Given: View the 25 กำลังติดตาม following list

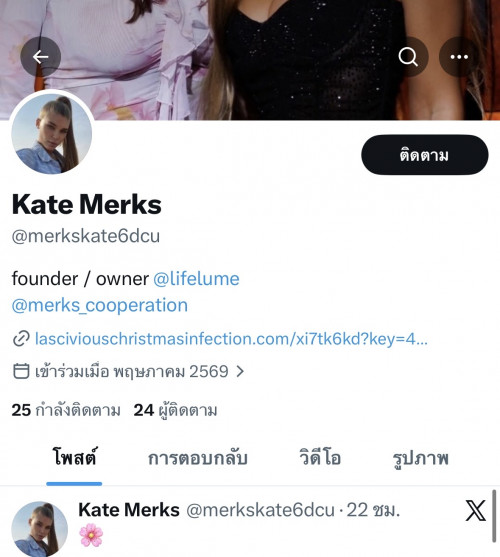Looking at the screenshot, I should [x=66, y=410].
